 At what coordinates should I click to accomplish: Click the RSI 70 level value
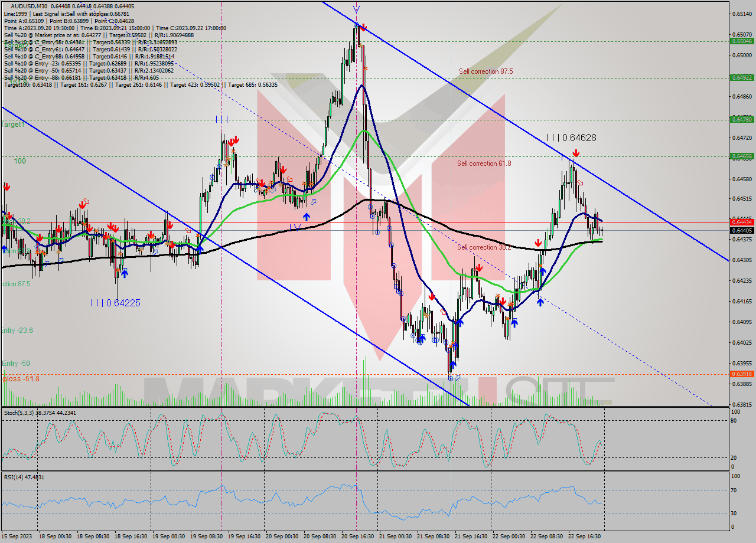[735, 490]
